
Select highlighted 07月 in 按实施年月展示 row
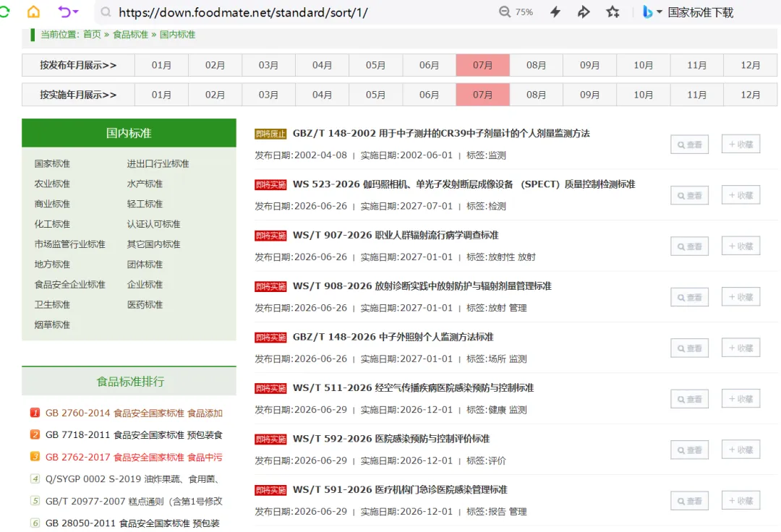click(482, 95)
